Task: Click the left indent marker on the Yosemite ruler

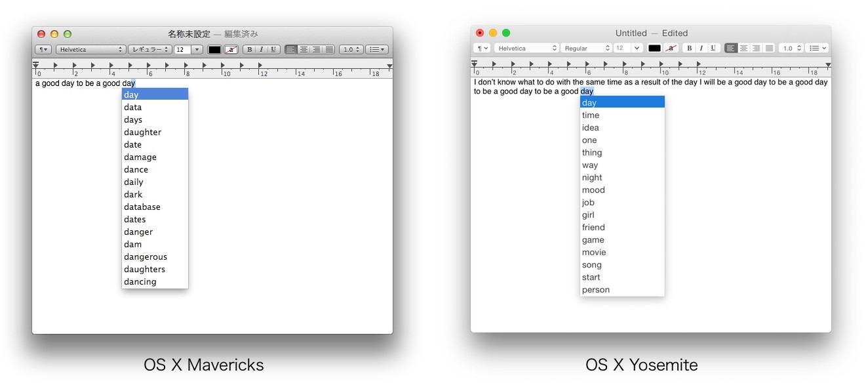Action: tap(474, 64)
